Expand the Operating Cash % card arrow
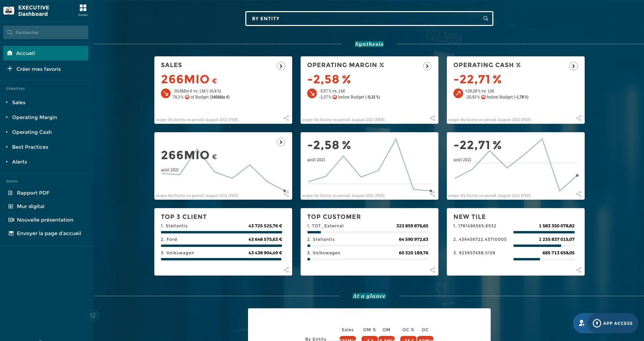The height and width of the screenshot is (341, 644). coord(573,66)
